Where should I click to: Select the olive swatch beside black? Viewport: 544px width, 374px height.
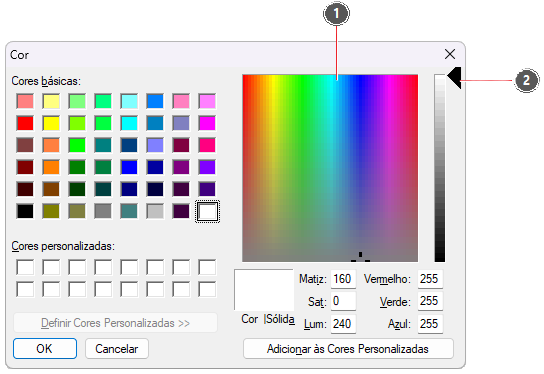pyautogui.click(x=51, y=211)
